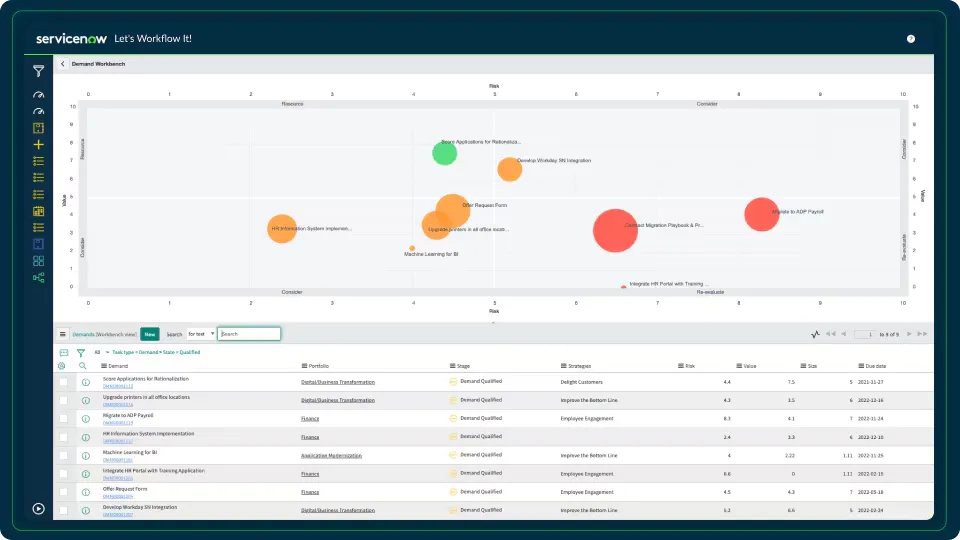Open the Value column header menu
Viewport: 960px width, 540px height.
tap(739, 366)
